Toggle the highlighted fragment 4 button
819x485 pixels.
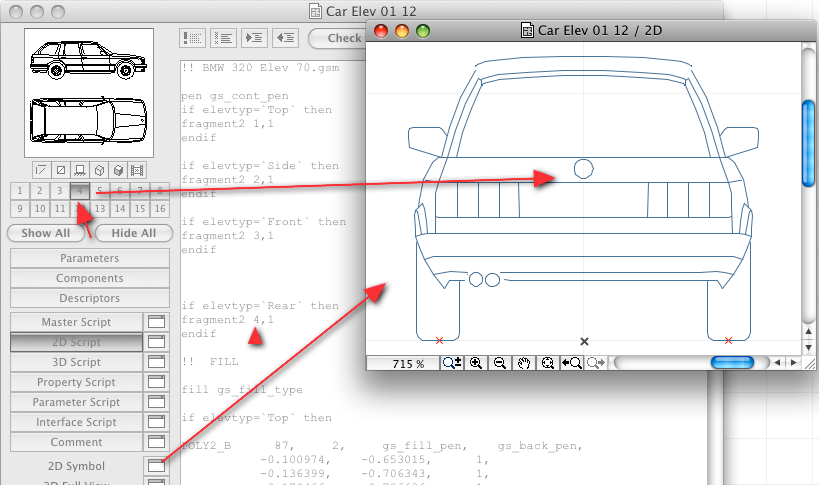point(79,191)
